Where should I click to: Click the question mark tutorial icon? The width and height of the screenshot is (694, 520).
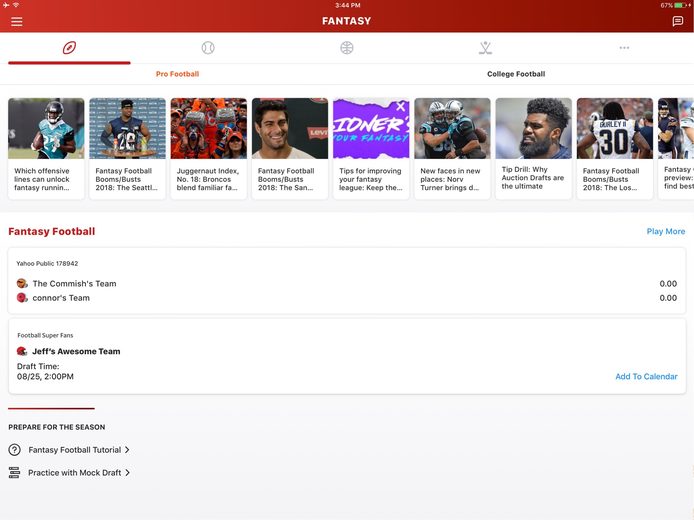click(15, 450)
